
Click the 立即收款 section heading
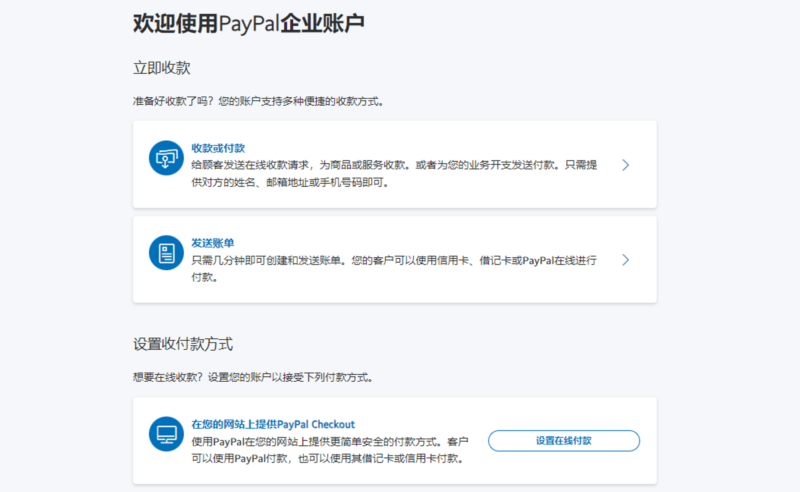pos(162,68)
